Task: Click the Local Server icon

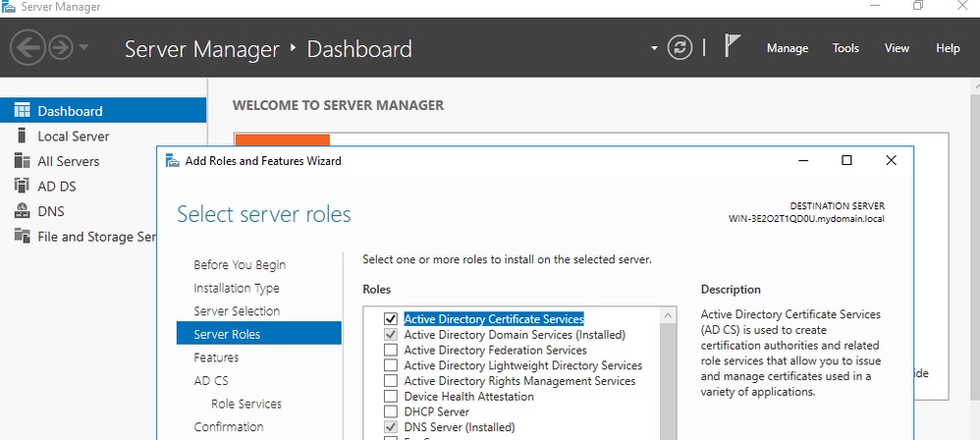Action: coord(22,136)
